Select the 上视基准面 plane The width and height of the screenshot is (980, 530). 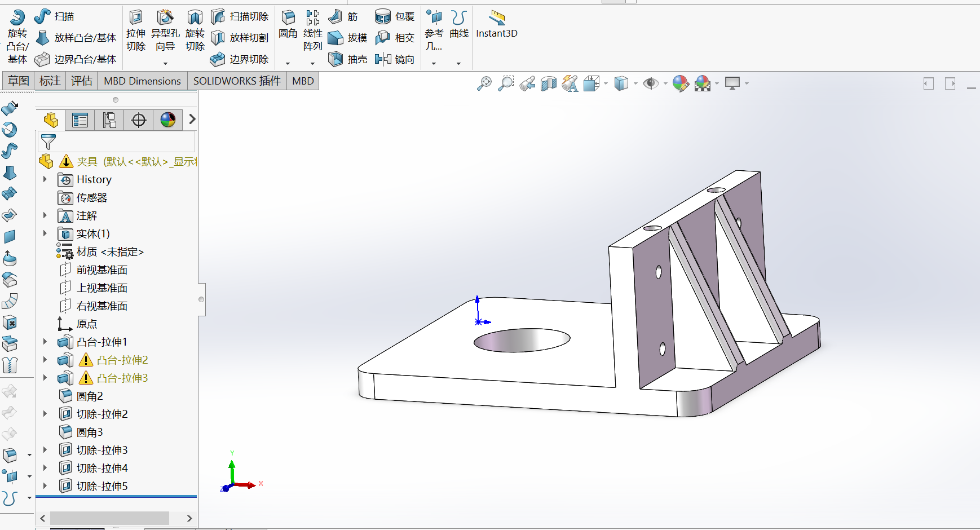tap(94, 288)
